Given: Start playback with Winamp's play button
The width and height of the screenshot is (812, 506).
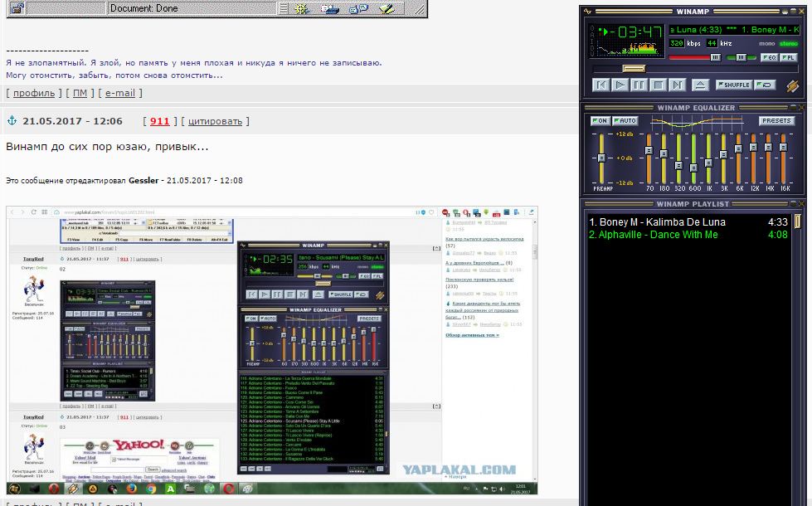Looking at the screenshot, I should pos(620,85).
